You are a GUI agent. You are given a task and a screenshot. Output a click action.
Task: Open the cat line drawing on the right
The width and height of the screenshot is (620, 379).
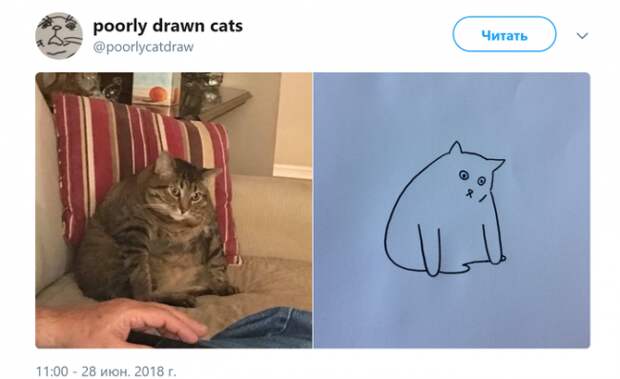coord(452,210)
